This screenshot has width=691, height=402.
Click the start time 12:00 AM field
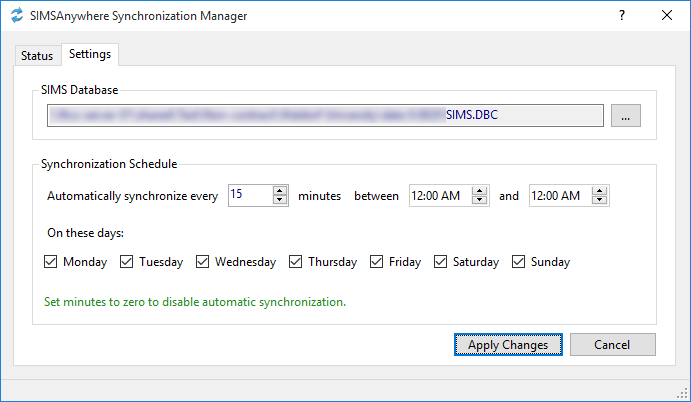pyautogui.click(x=440, y=195)
